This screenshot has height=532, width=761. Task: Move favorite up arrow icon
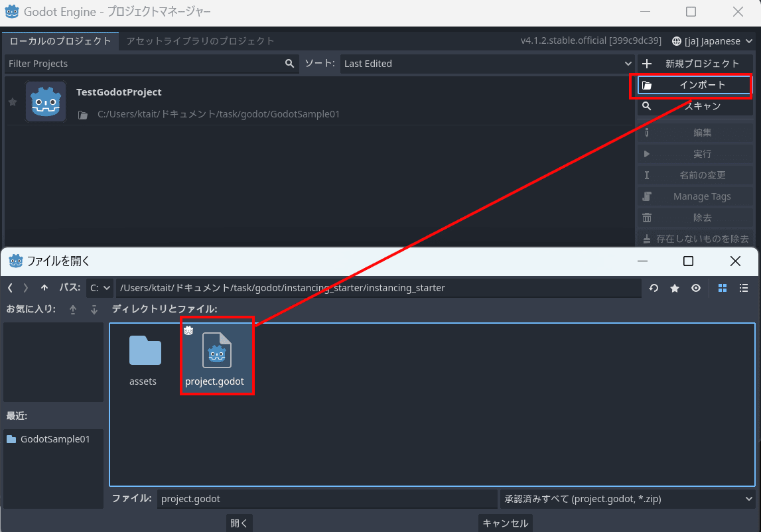pos(73,310)
